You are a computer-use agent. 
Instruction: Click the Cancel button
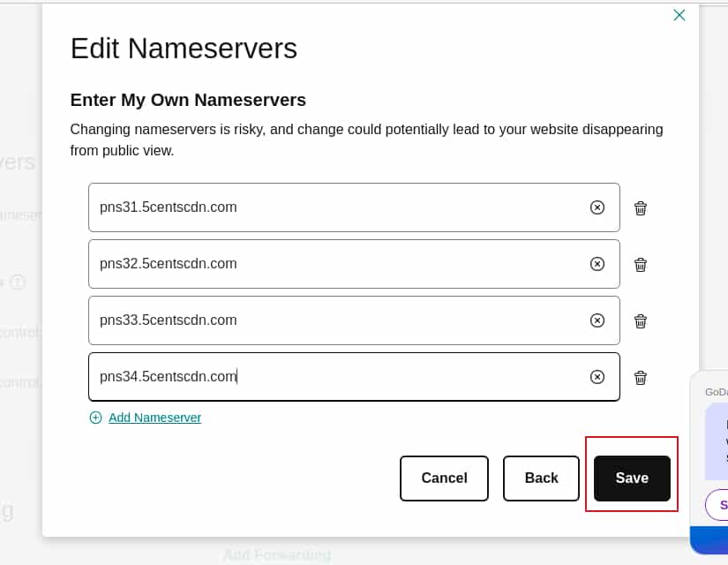tap(445, 478)
